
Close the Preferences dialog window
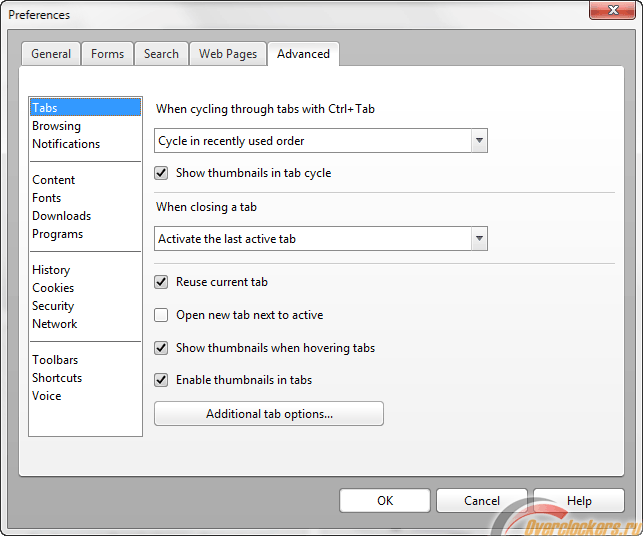pos(612,10)
